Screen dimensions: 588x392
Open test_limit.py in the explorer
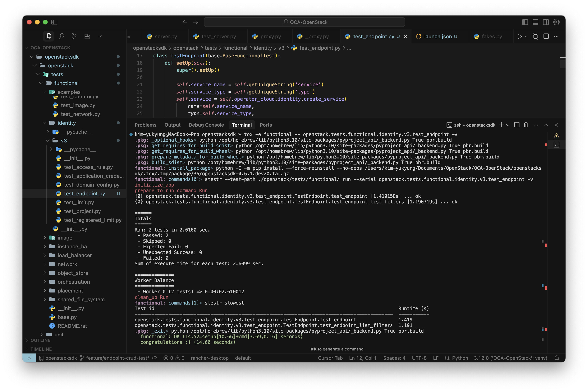pyautogui.click(x=74, y=202)
